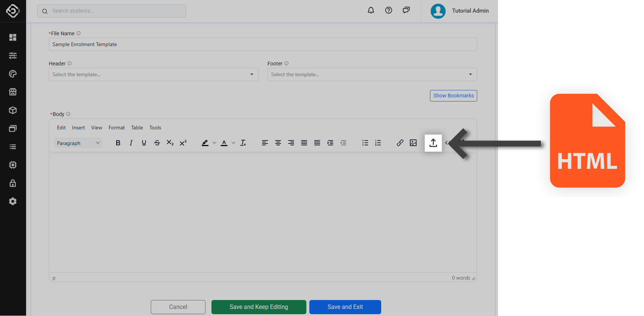Open the notifications bell

[x=371, y=10]
